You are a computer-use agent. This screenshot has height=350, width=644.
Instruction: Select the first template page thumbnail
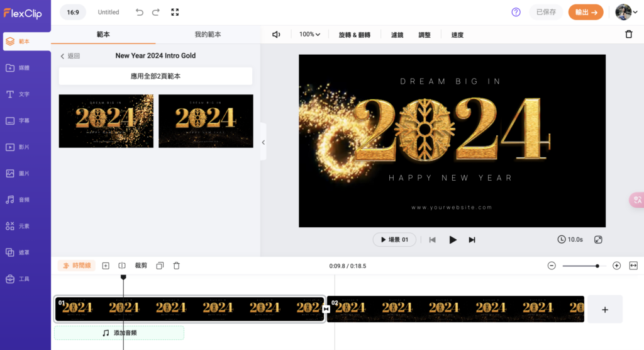coord(106,121)
